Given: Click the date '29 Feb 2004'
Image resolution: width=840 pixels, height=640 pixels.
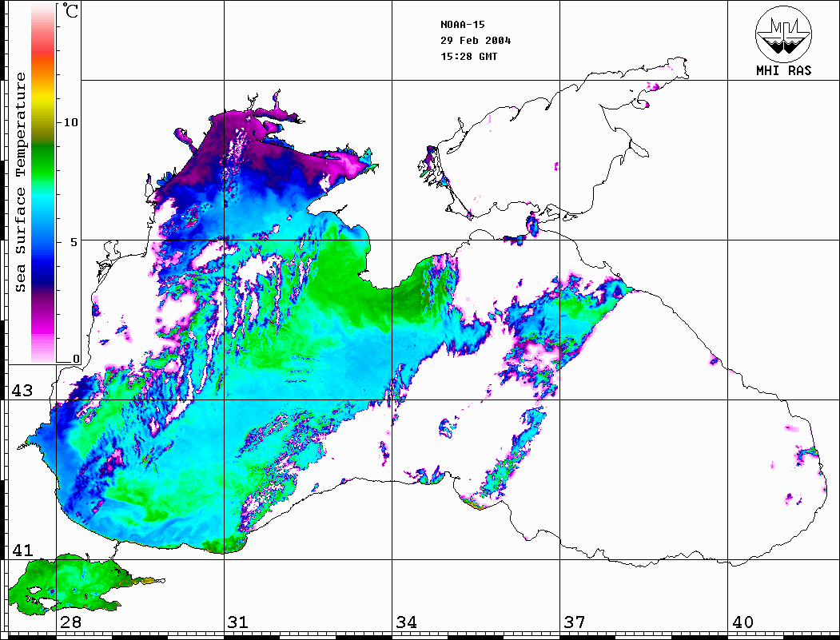Looking at the screenshot, I should (476, 41).
